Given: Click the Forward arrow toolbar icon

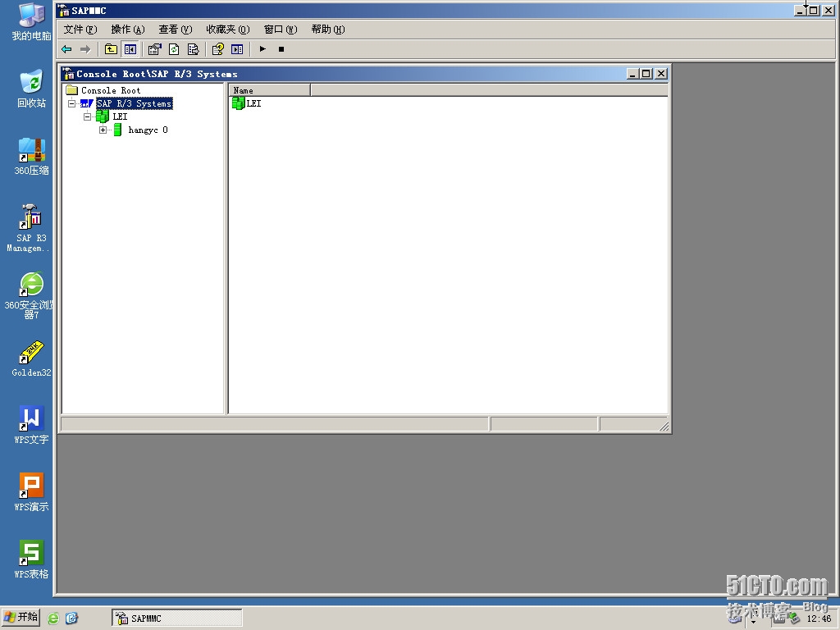Looking at the screenshot, I should (x=85, y=49).
